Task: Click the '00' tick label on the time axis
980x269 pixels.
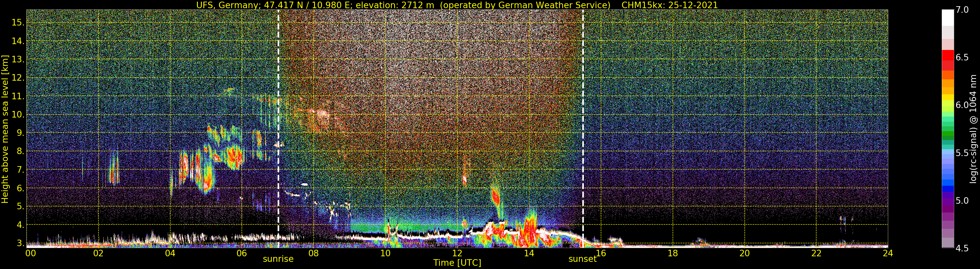Action: 30,253
